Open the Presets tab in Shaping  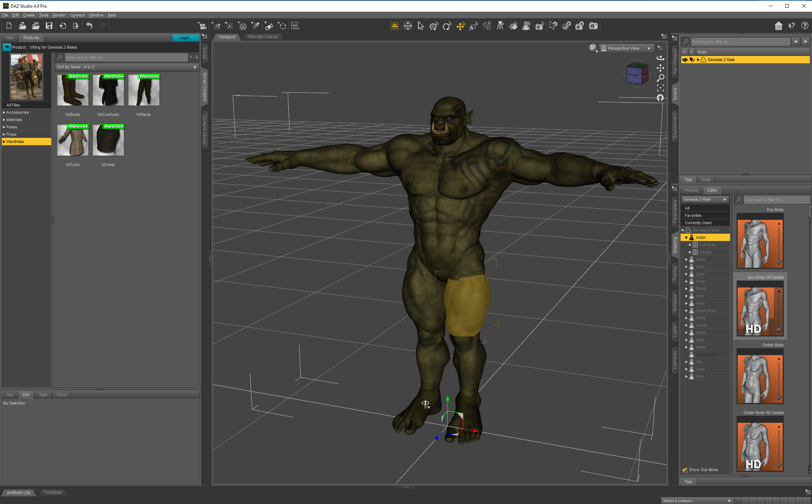(x=691, y=190)
